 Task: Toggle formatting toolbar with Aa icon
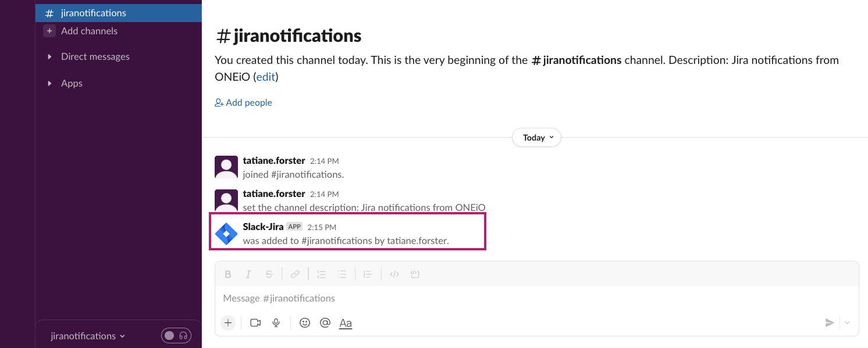[346, 323]
